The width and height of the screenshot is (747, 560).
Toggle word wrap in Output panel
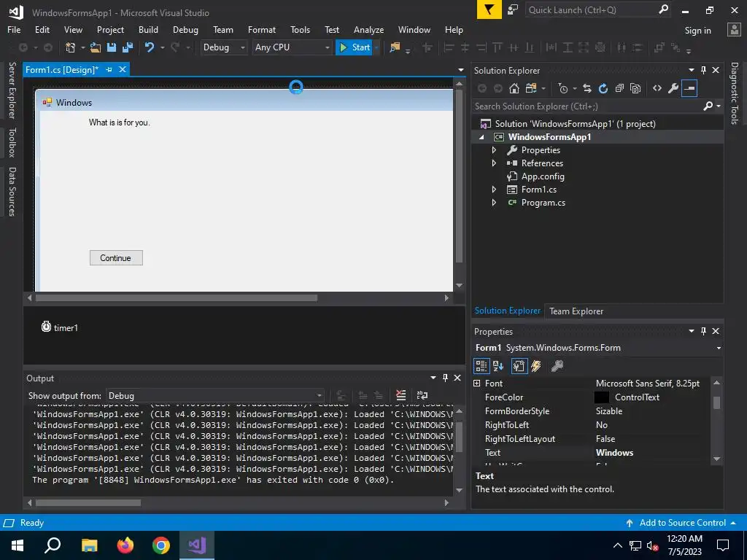pos(422,395)
